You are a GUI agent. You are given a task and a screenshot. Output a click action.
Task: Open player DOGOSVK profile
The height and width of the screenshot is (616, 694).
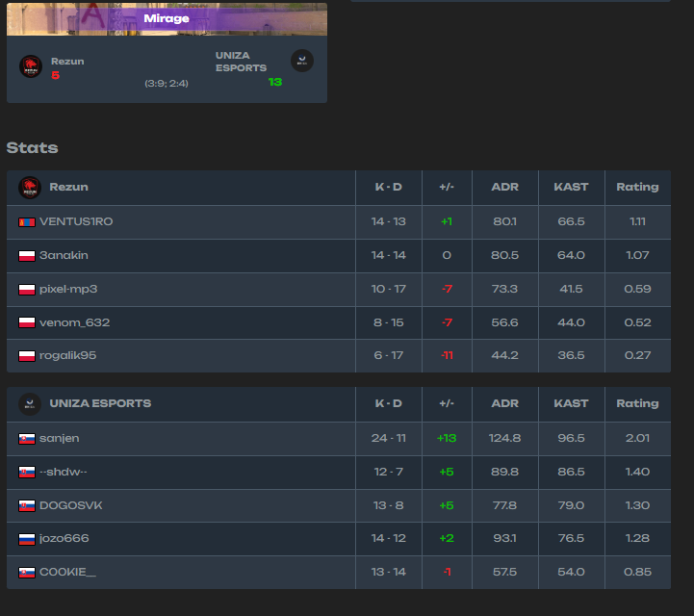71,505
